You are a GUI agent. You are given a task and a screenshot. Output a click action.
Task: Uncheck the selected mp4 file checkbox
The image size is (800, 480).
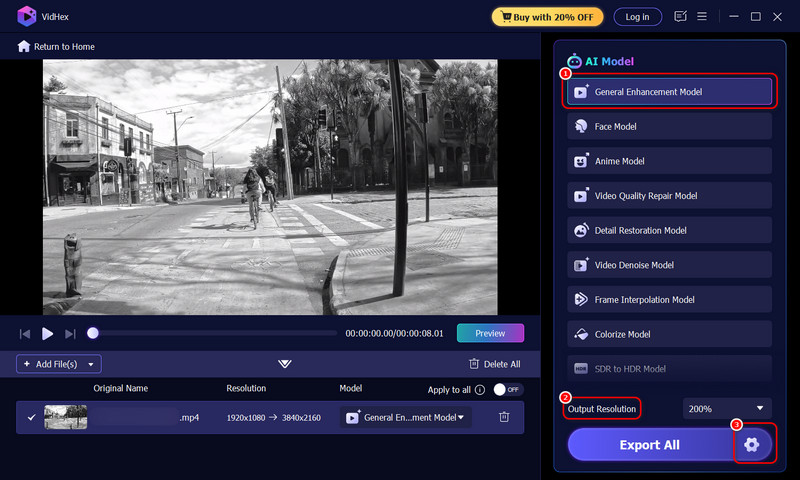32,417
